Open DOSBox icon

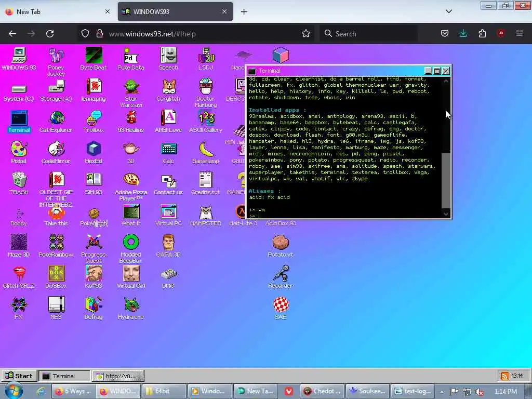click(x=56, y=277)
